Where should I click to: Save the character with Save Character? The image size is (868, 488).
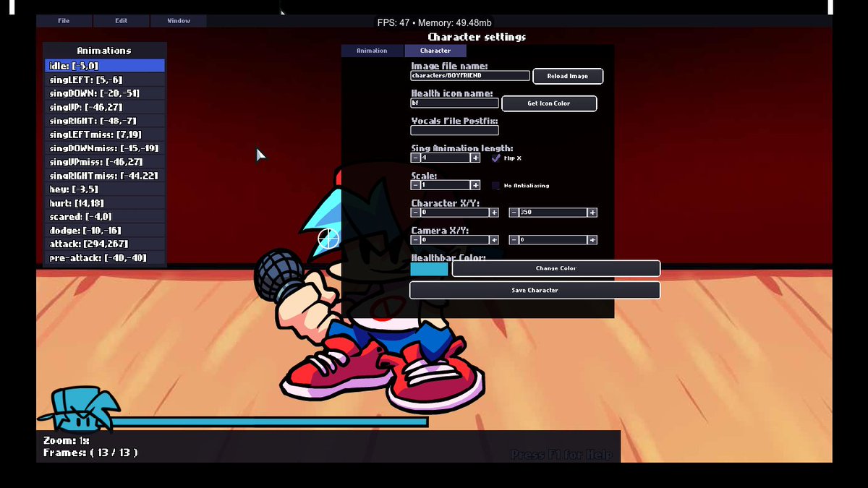coord(535,290)
